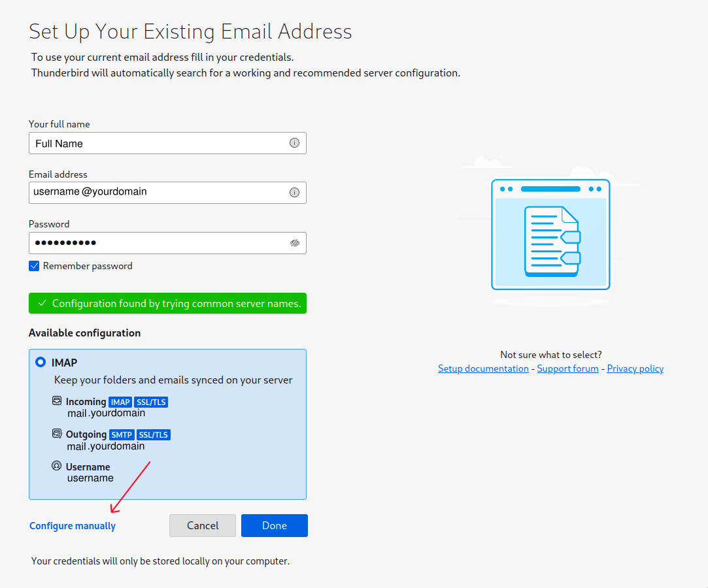This screenshot has width=708, height=588.
Task: Open the Privacy policy link
Action: tap(635, 368)
